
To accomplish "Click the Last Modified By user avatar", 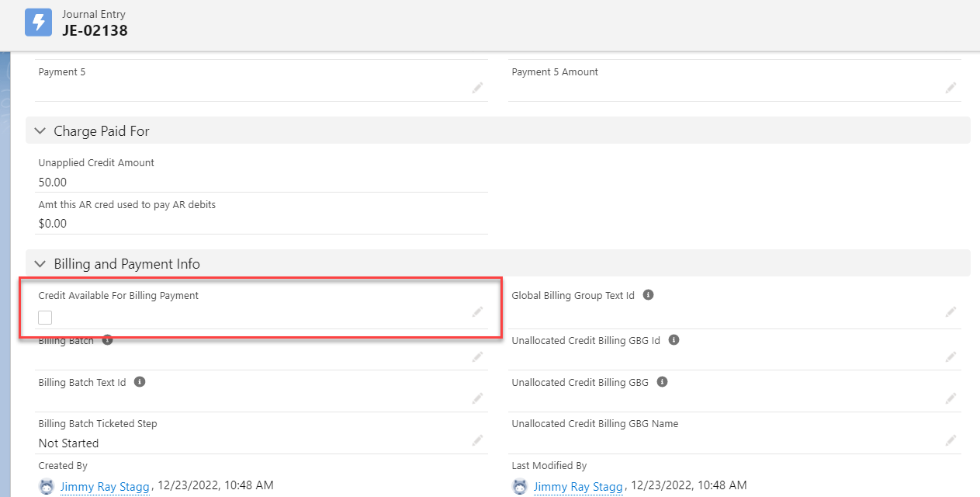I will 518,485.
